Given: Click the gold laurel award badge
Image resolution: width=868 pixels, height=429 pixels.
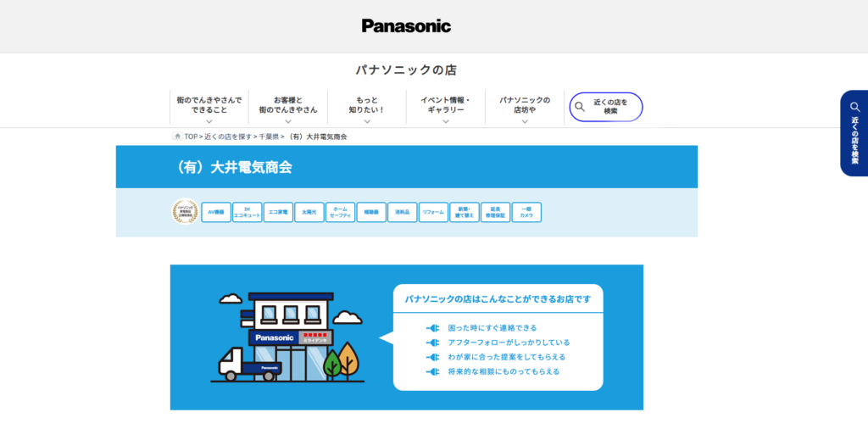Looking at the screenshot, I should (x=184, y=212).
